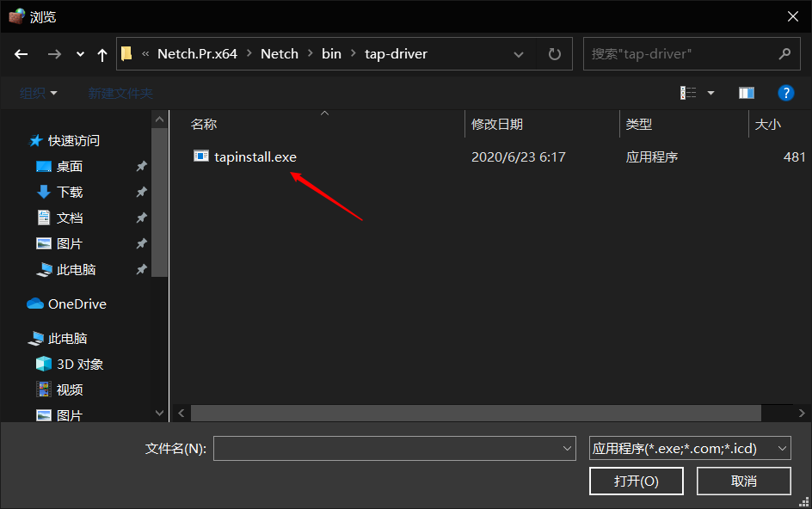Click the Netch breadcrumb in address bar
This screenshot has width=812, height=509.
(279, 54)
